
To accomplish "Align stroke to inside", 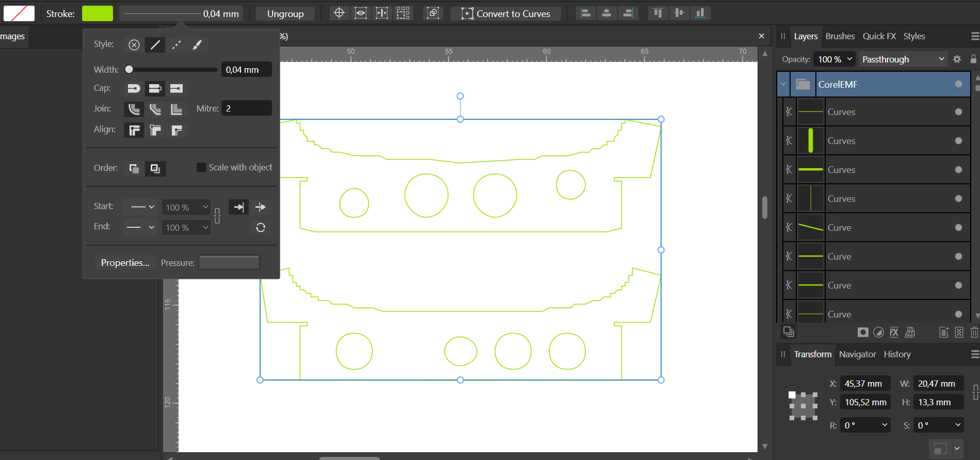I will click(155, 130).
